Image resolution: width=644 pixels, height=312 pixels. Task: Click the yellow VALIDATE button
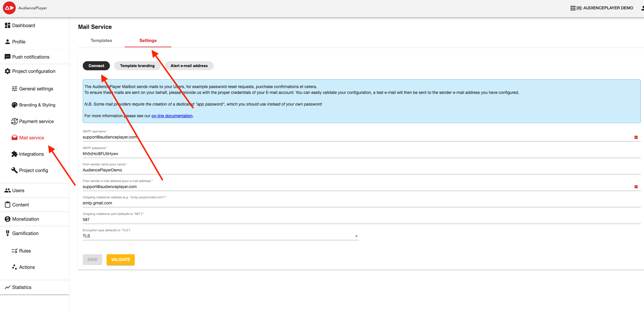[x=121, y=260]
